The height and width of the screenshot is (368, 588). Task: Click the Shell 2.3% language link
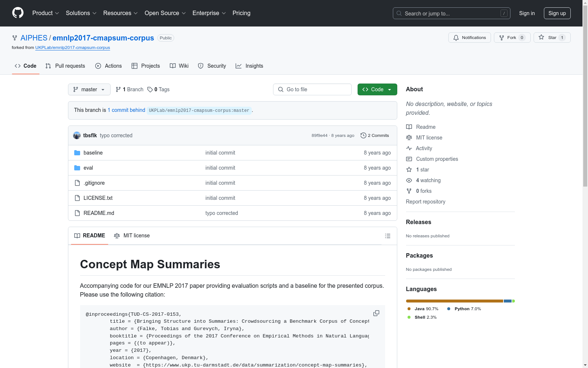click(x=422, y=317)
